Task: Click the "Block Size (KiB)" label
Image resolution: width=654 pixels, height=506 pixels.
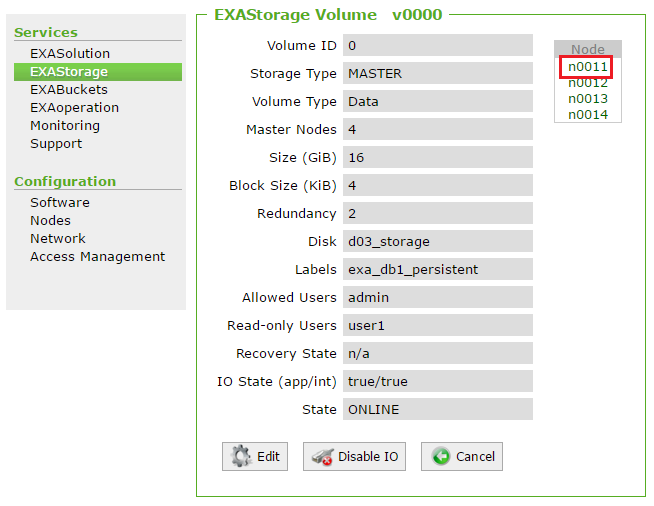Action: (x=283, y=186)
